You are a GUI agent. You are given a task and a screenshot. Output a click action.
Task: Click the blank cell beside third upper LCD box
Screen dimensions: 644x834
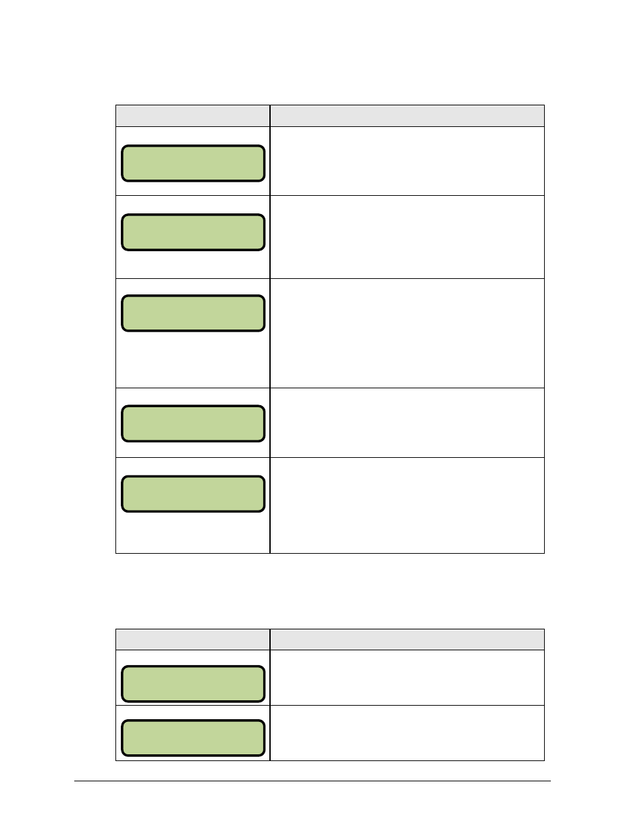click(x=407, y=334)
